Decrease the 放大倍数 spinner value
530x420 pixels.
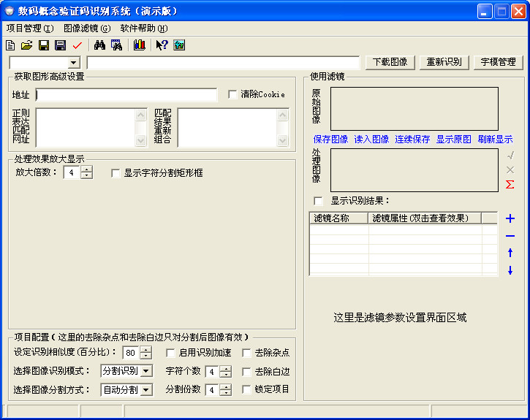pos(87,175)
